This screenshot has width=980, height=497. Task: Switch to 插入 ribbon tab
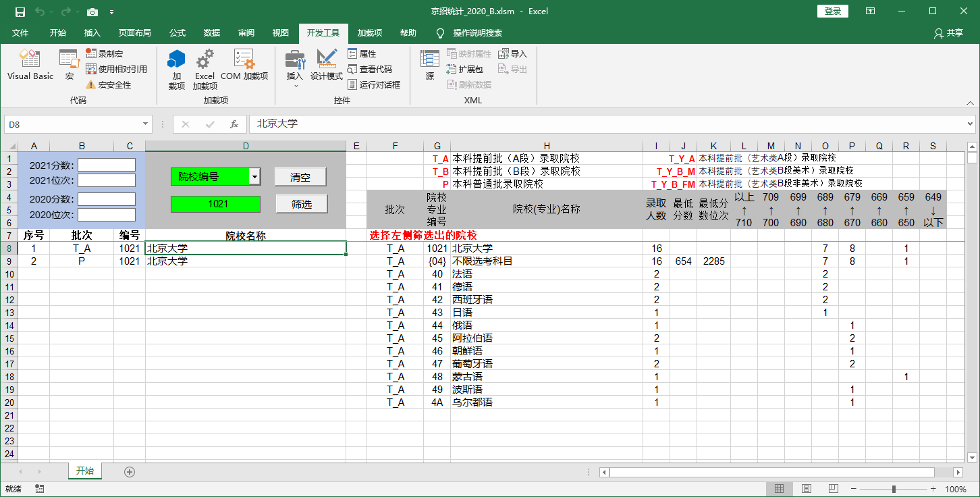coord(92,32)
